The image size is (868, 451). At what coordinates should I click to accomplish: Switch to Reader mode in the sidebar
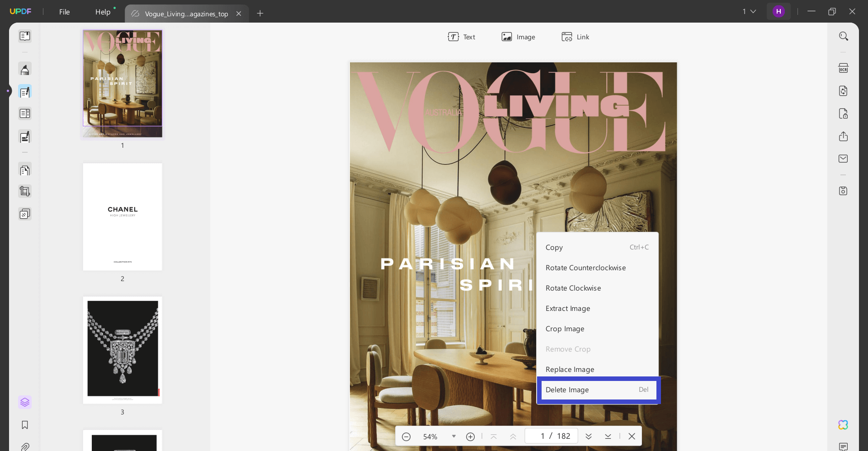(x=25, y=36)
